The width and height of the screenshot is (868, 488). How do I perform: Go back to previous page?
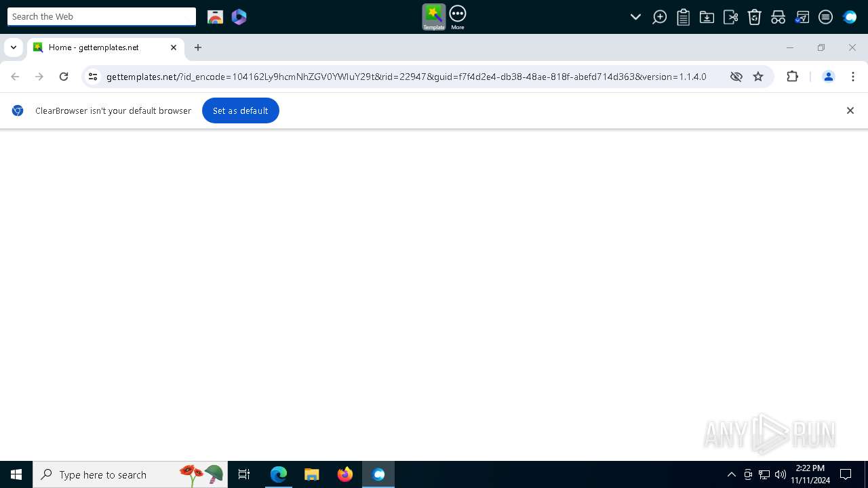click(15, 77)
